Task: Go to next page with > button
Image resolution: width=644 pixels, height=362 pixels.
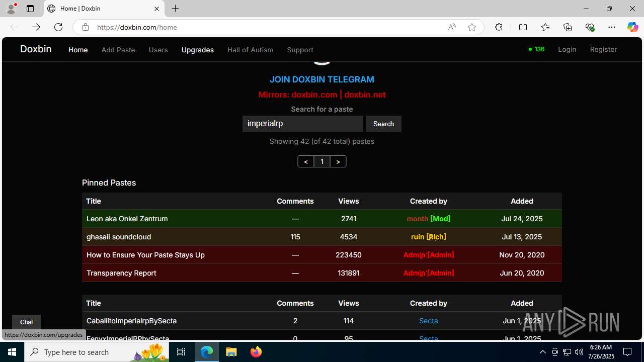Action: (x=338, y=161)
